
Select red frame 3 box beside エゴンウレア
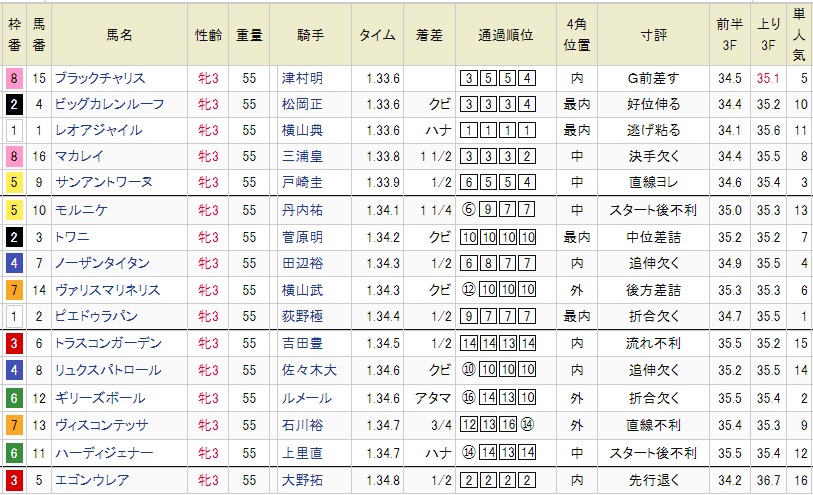coord(13,480)
